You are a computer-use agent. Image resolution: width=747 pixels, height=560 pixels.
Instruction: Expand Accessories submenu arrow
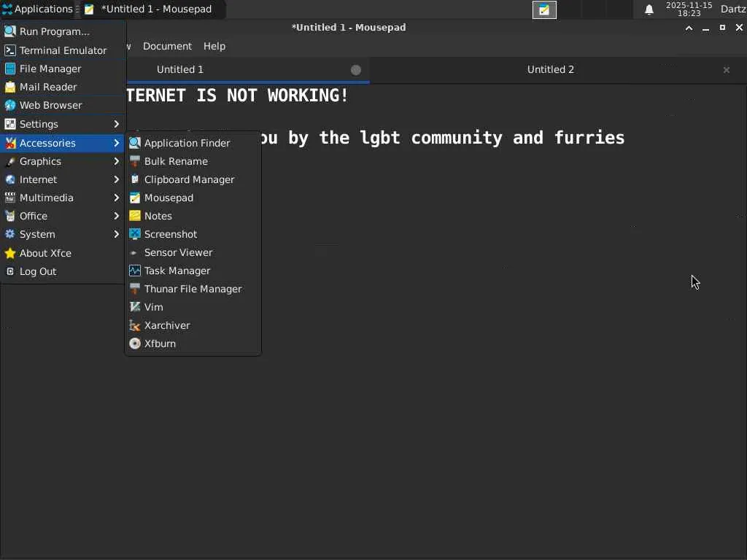tap(116, 143)
